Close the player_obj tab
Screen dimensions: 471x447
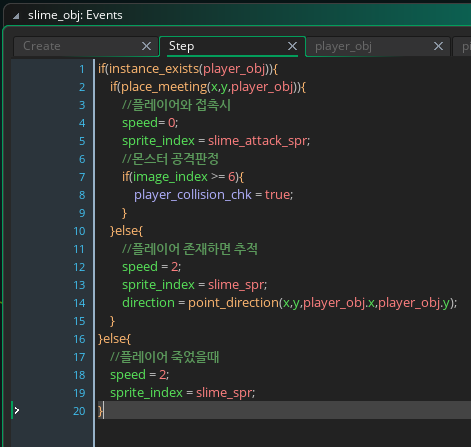(x=438, y=46)
